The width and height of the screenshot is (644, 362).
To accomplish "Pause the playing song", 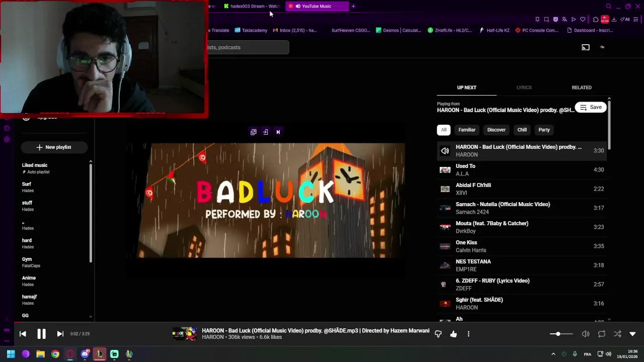I will tap(41, 334).
